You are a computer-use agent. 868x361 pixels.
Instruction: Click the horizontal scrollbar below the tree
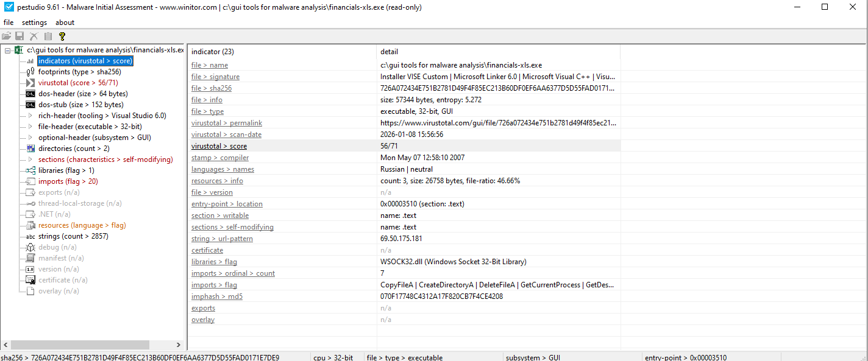click(91, 344)
